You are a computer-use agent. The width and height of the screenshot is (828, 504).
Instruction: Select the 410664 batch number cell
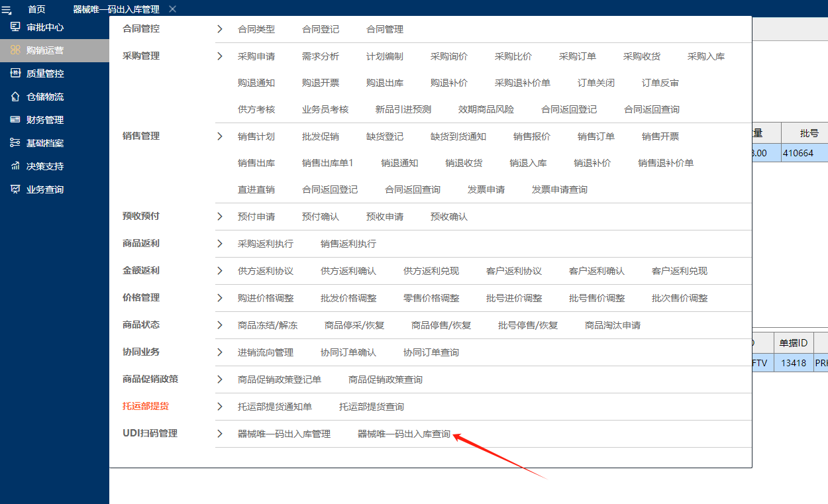click(804, 153)
